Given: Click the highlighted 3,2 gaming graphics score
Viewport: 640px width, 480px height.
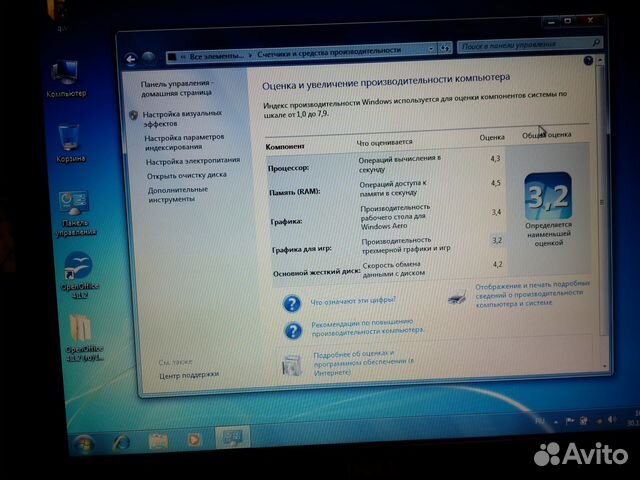Looking at the screenshot, I should pos(497,240).
